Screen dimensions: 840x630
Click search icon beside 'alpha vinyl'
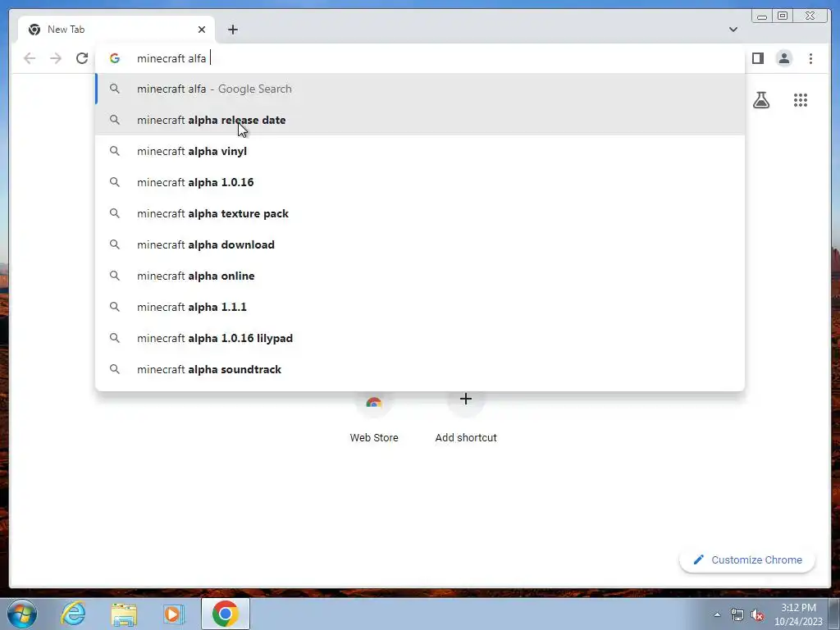coord(115,151)
